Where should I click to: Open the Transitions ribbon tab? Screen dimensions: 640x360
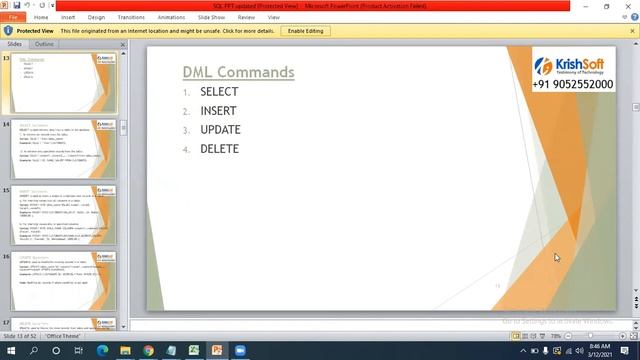131,17
